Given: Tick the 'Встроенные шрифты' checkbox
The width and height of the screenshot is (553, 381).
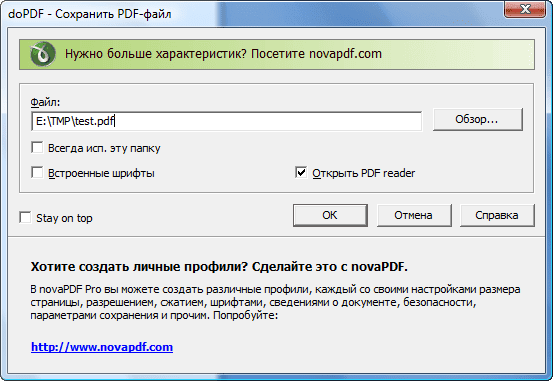Looking at the screenshot, I should (x=37, y=173).
